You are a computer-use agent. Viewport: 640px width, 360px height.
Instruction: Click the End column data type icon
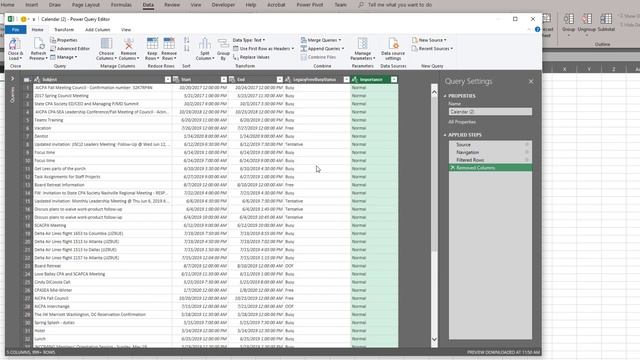point(232,80)
